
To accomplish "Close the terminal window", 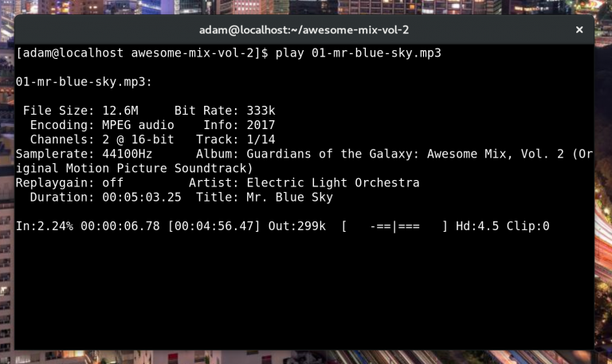I will [x=579, y=29].
